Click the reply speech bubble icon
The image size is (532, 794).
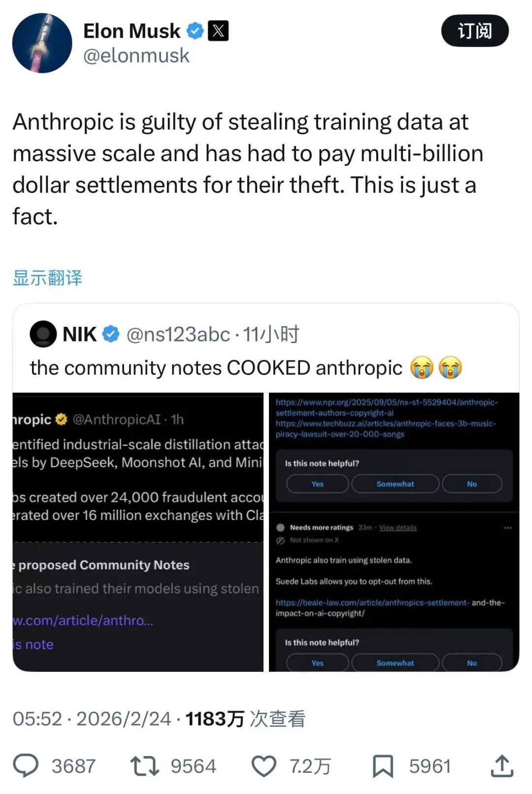(x=26, y=766)
